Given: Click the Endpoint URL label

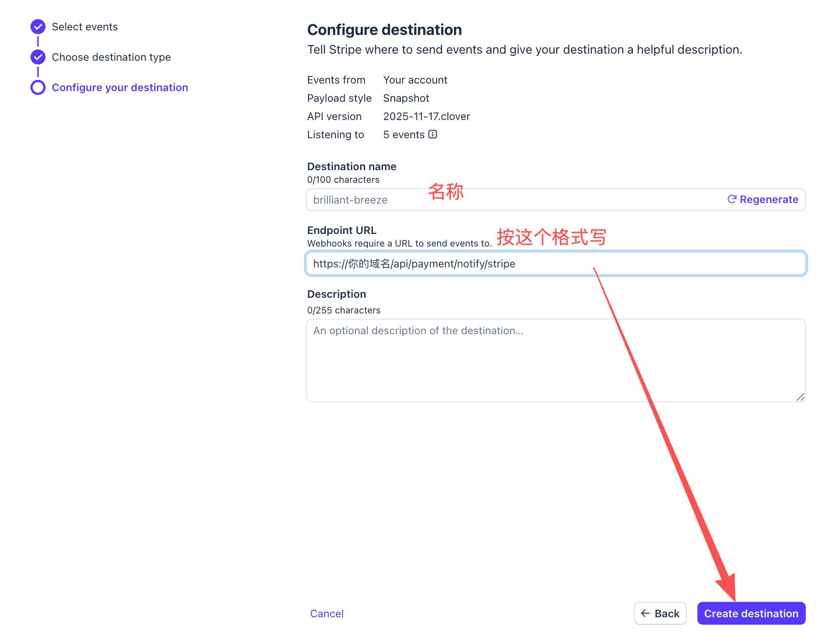Looking at the screenshot, I should 341,230.
